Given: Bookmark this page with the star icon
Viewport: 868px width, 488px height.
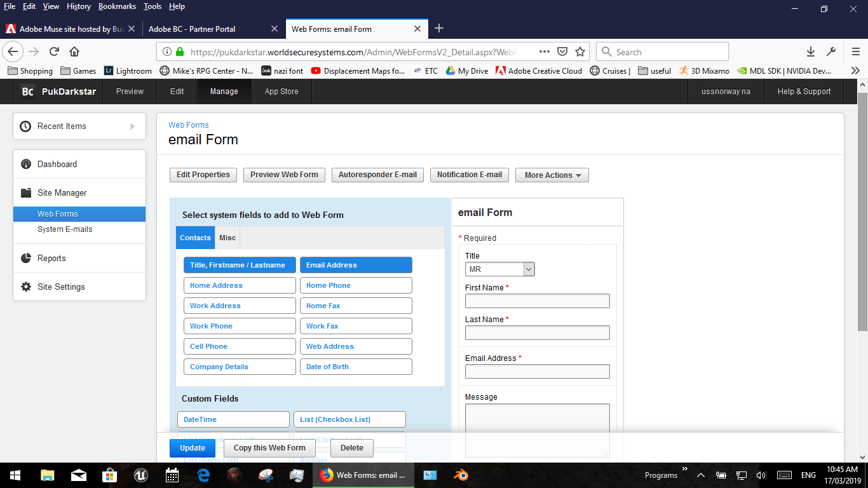Looking at the screenshot, I should [x=580, y=51].
